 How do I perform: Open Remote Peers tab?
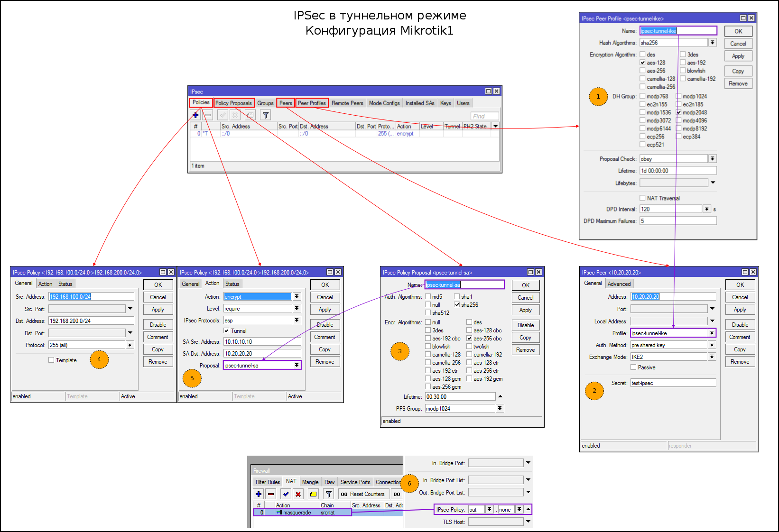tap(347, 103)
